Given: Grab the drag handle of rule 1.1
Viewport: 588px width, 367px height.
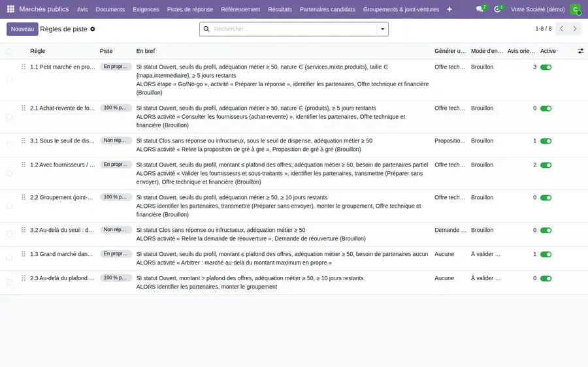Looking at the screenshot, I should 24,67.
